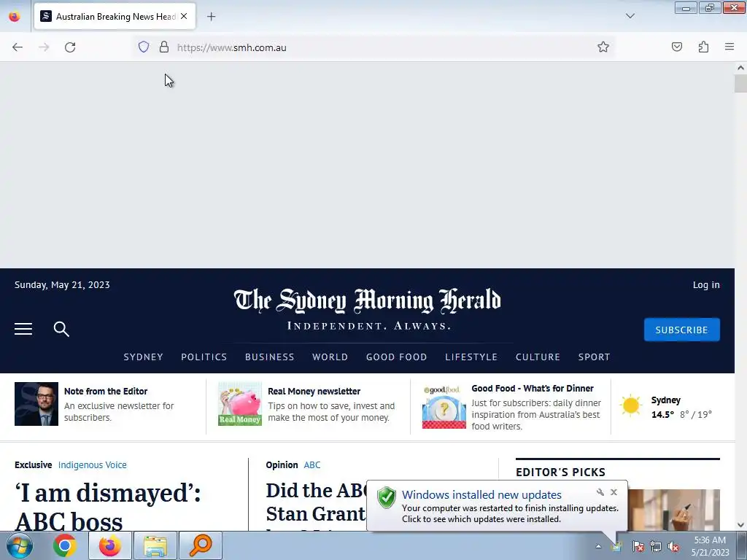Image resolution: width=747 pixels, height=560 pixels.
Task: Click The Sydney Morning Herald masthead logo
Action: (x=368, y=301)
